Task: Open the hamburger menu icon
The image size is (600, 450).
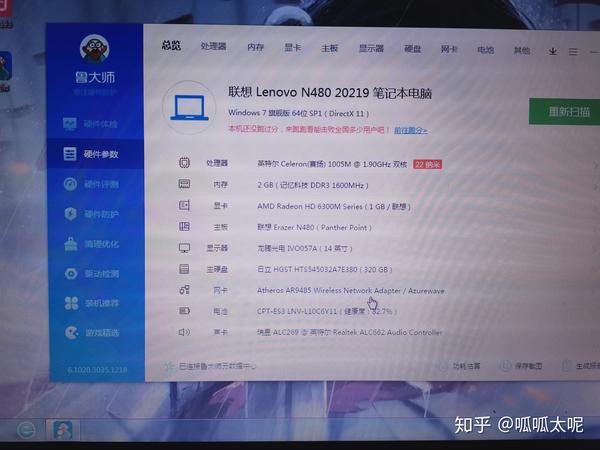Action: pos(573,51)
